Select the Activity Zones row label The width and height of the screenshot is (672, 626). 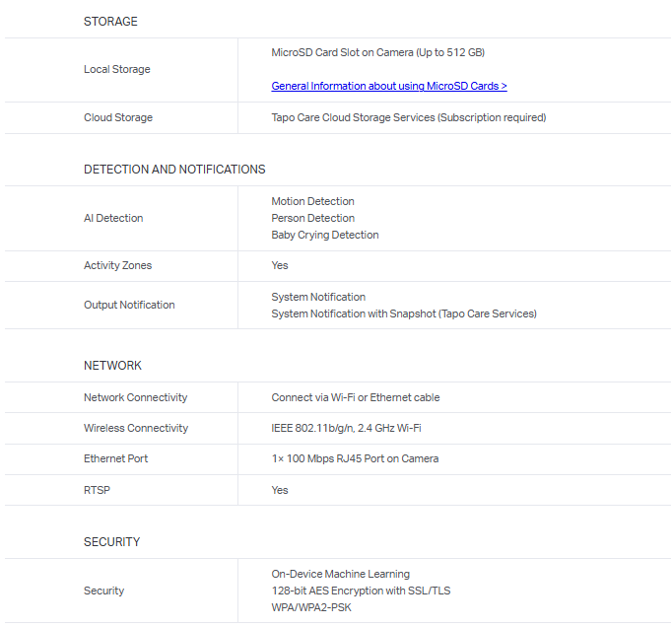coord(117,266)
